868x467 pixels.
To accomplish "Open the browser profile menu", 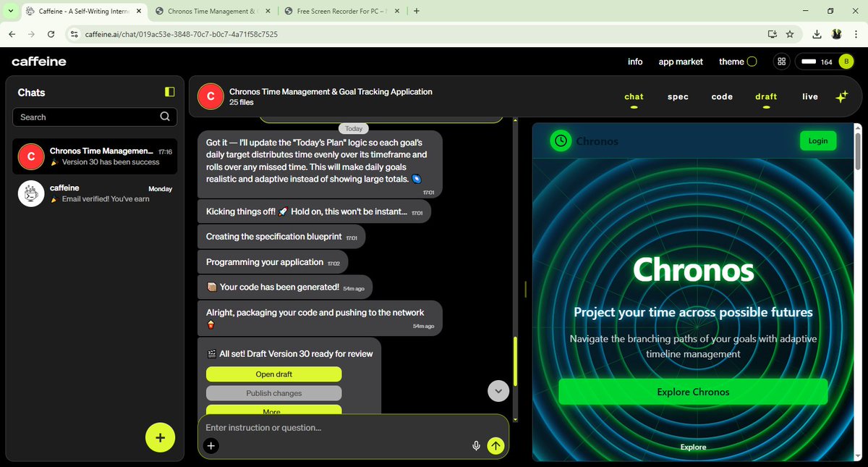I will pos(836,34).
